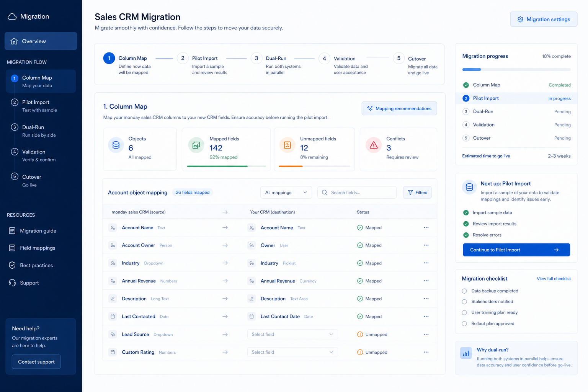Screen dimensions: 588x392
Task: Click the Objects database icon
Action: (116, 145)
